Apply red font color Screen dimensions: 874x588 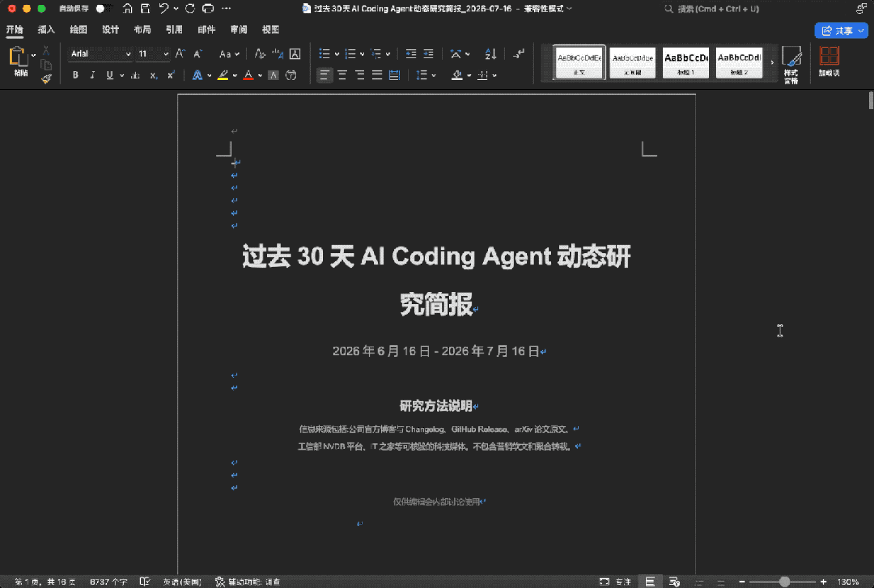point(248,75)
